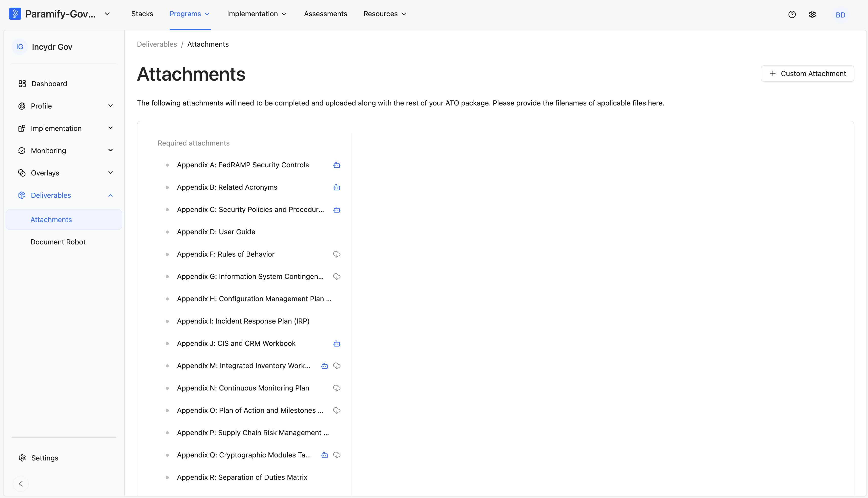Collapse the Deliverables sidebar section chevron

pos(111,195)
